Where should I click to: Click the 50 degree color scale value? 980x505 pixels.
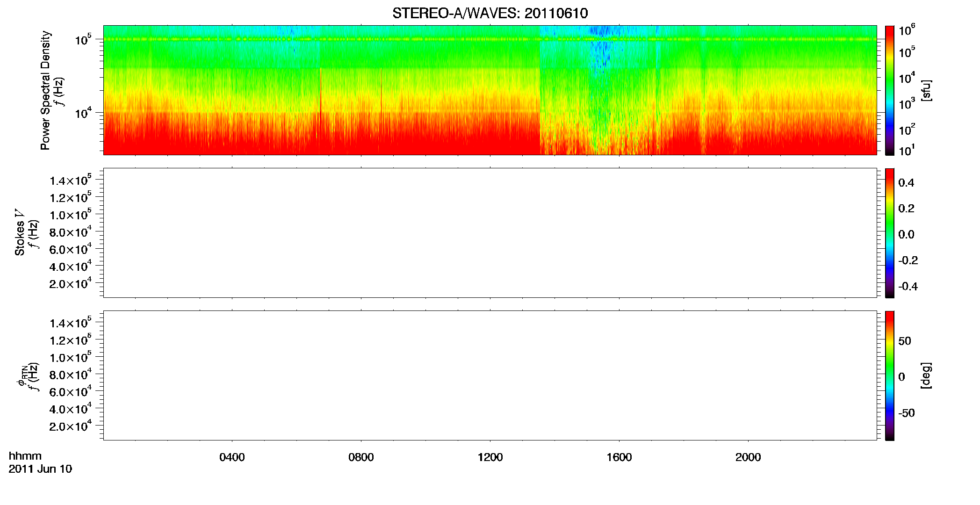coord(905,341)
